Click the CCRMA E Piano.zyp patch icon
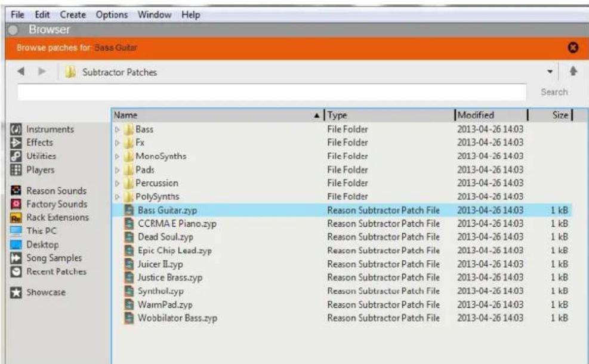 click(x=129, y=224)
